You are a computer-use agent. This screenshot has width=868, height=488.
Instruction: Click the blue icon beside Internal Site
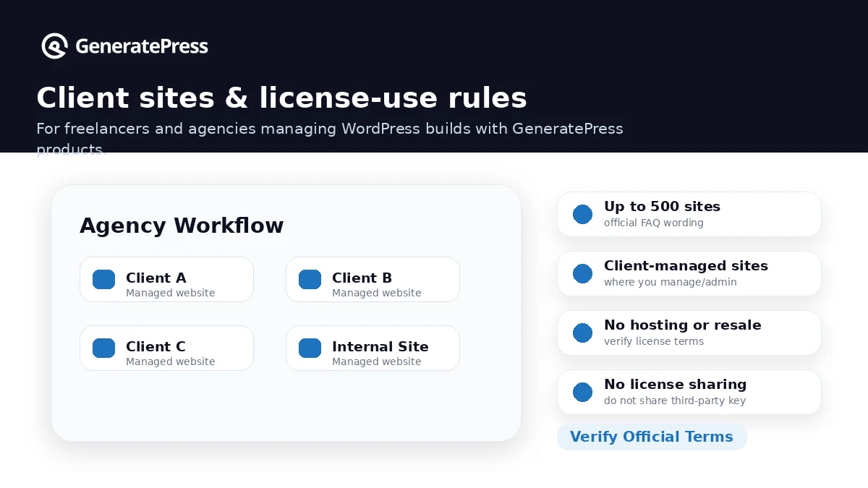pos(310,348)
